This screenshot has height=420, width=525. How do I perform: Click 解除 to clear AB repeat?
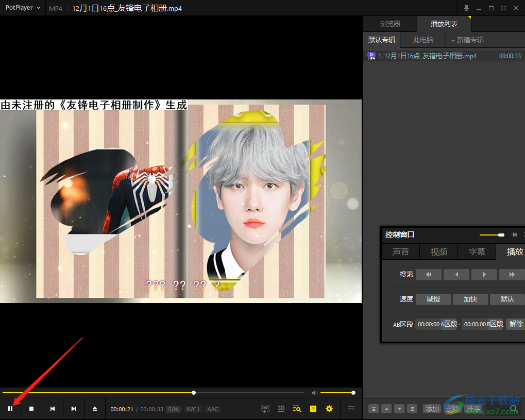[x=516, y=324]
